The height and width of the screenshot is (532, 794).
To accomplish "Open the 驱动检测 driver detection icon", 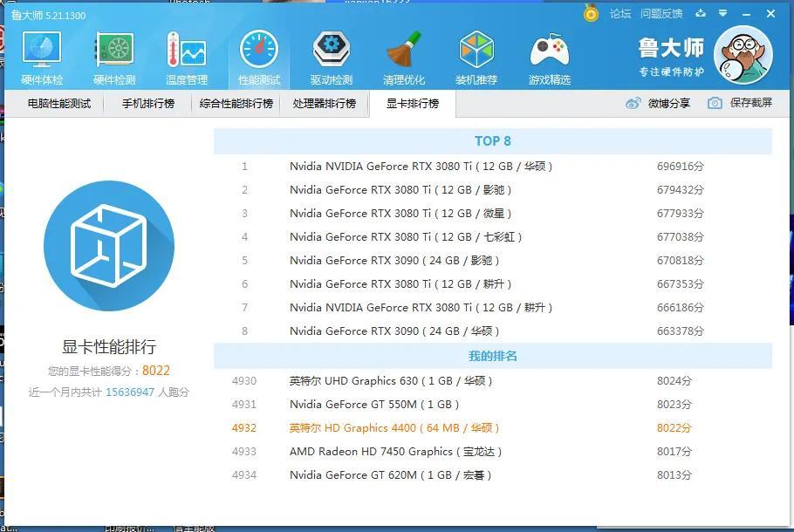I will [332, 58].
